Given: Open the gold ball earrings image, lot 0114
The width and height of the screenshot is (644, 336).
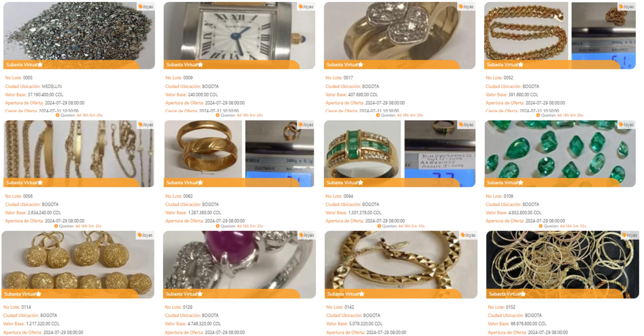Looking at the screenshot, I should pyautogui.click(x=78, y=260).
